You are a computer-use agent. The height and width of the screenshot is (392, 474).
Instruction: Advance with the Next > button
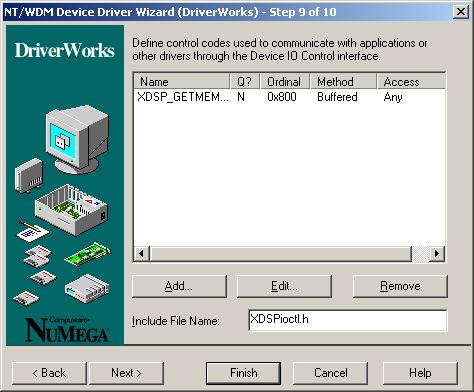pyautogui.click(x=126, y=373)
